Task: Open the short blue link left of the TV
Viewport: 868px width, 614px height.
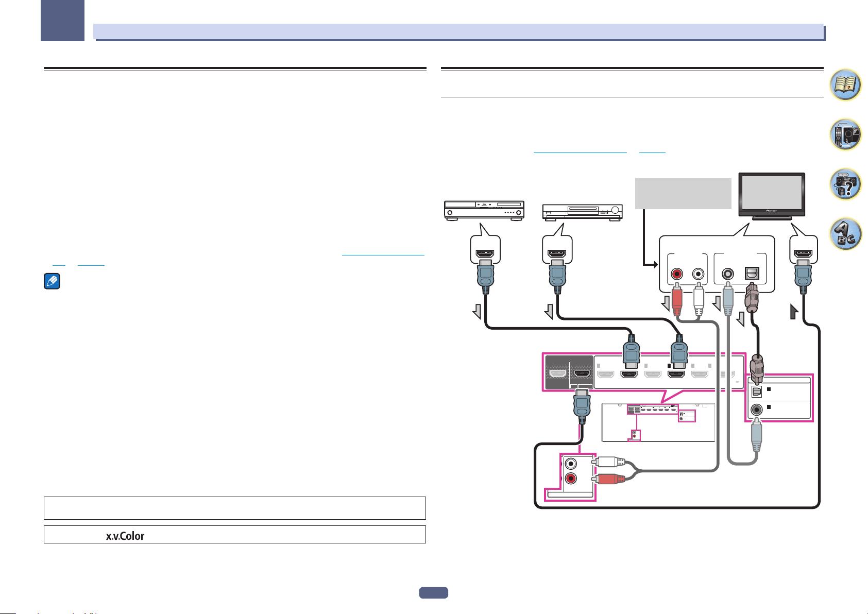Action: (652, 152)
